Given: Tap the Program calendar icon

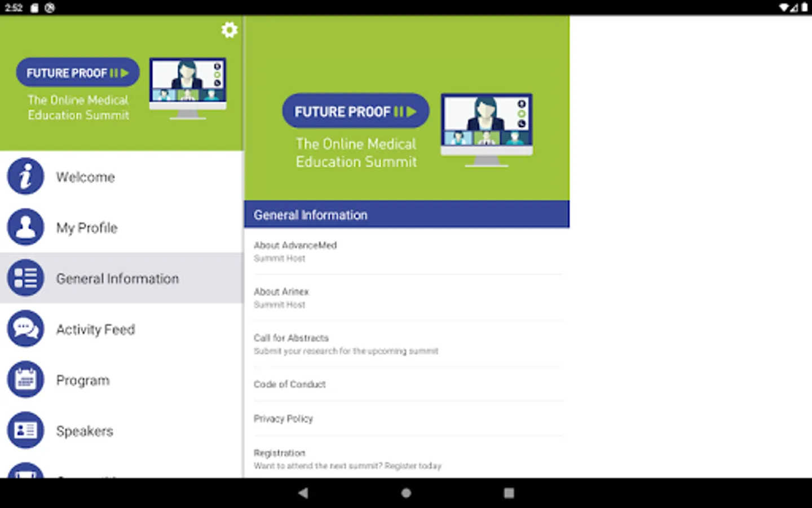Looking at the screenshot, I should (x=25, y=380).
